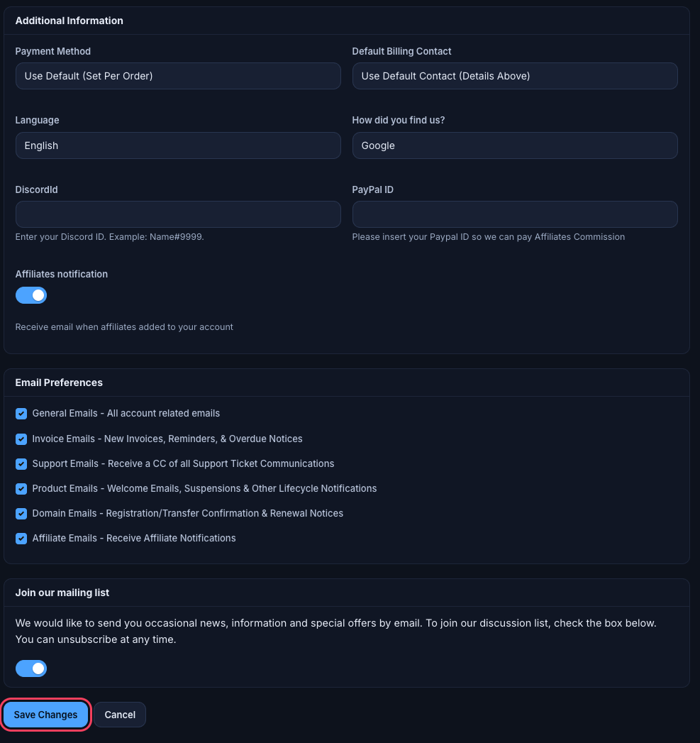Click the Cancel button

pyautogui.click(x=120, y=715)
